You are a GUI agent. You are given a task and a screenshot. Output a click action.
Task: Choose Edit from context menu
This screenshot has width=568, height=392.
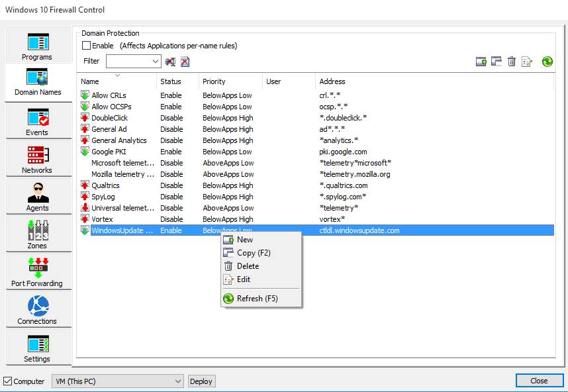point(261,279)
